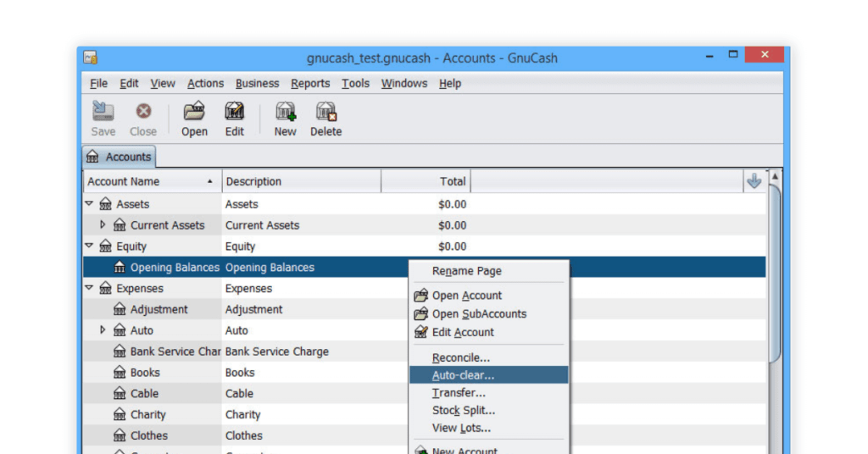The image size is (868, 454).
Task: Click the Edit Account icon in the context menu
Action: 420,332
